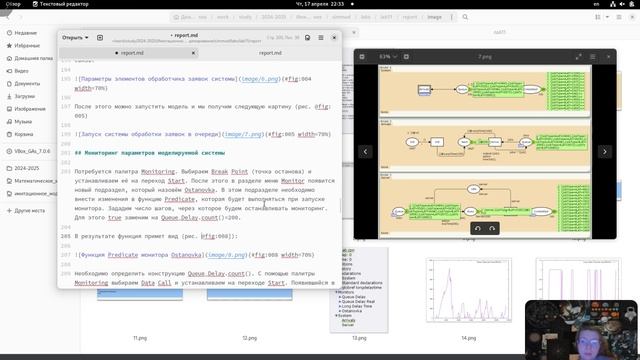
Task: Rotate image clockwise in viewer
Action: (492, 228)
